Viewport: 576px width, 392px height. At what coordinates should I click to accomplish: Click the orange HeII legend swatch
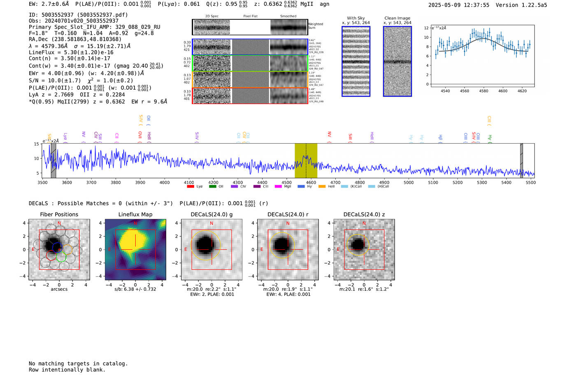(322, 186)
